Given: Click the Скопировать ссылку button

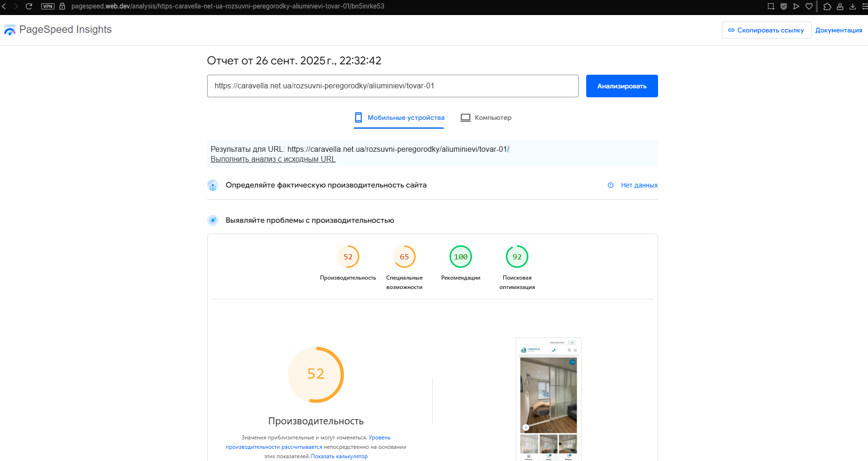Looking at the screenshot, I should pyautogui.click(x=766, y=30).
